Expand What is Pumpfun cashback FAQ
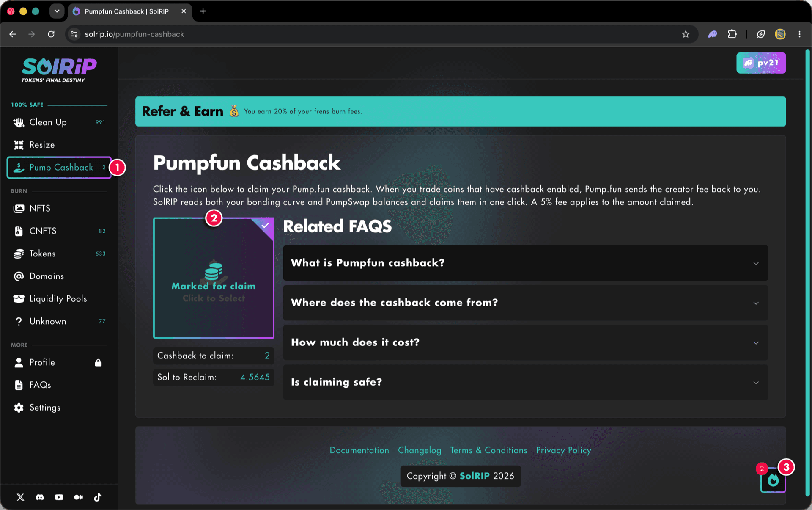This screenshot has width=812, height=510. (525, 263)
